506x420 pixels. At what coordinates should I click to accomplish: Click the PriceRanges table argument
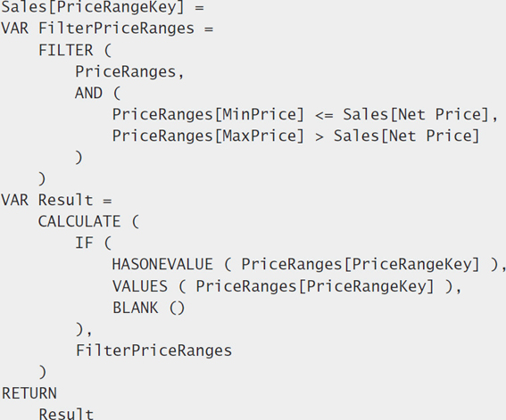[x=126, y=71]
